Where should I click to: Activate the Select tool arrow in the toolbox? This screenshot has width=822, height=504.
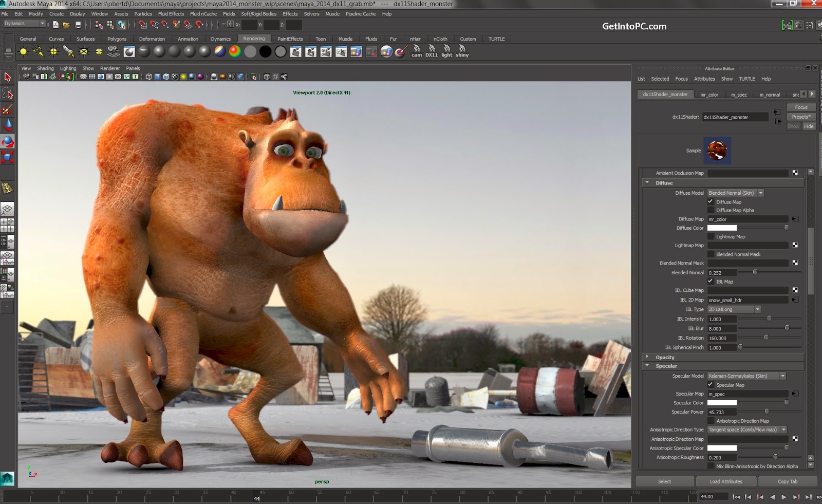[7, 77]
